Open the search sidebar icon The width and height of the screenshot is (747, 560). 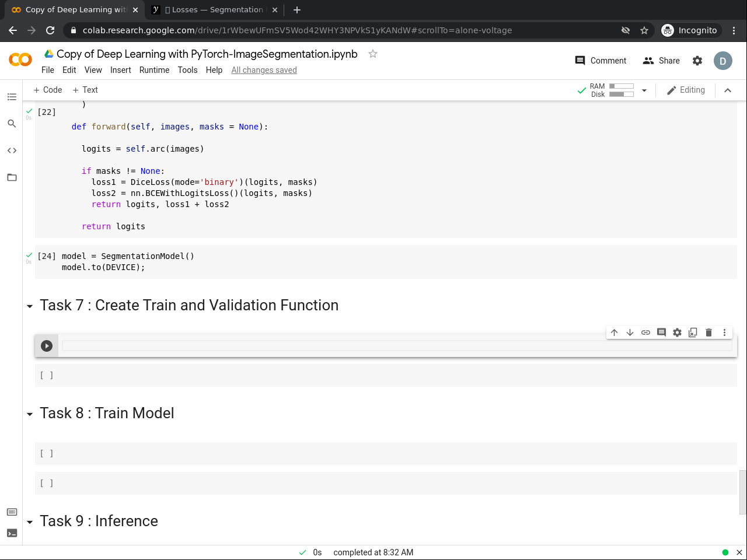pos(12,124)
